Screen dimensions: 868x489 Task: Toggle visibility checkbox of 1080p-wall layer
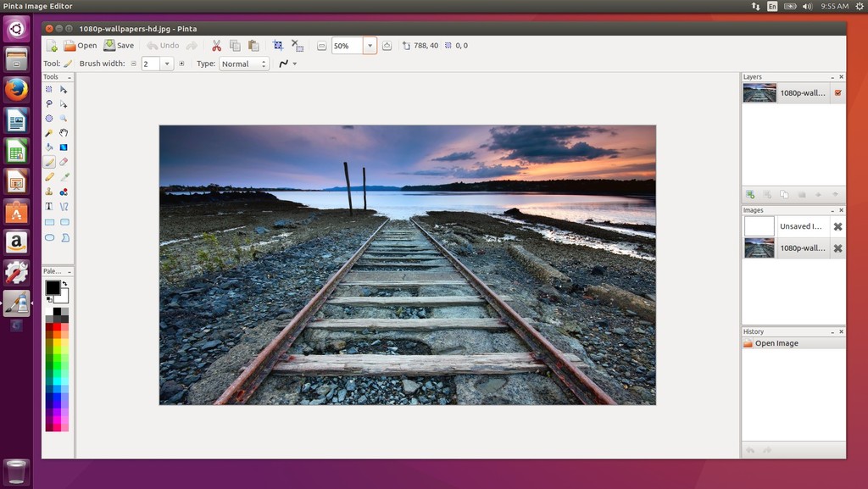(838, 93)
